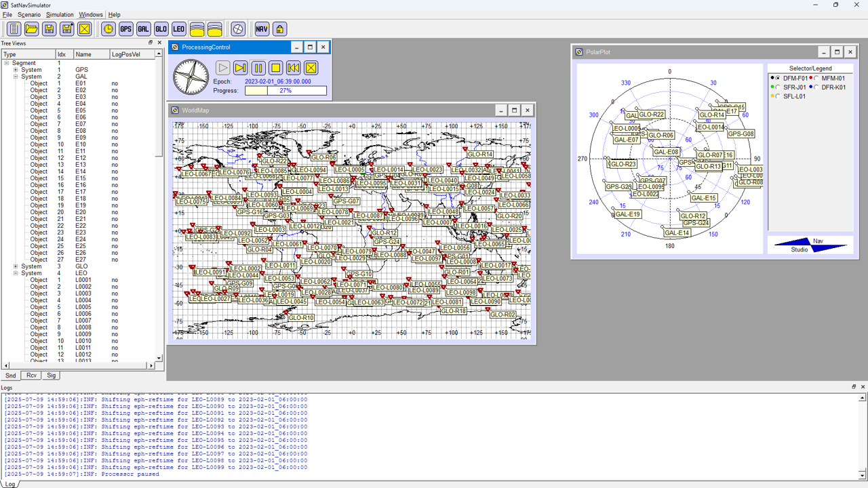Screen dimensions: 868x488
Task: Choose the DFR-K01 radio option
Action: (x=816, y=87)
